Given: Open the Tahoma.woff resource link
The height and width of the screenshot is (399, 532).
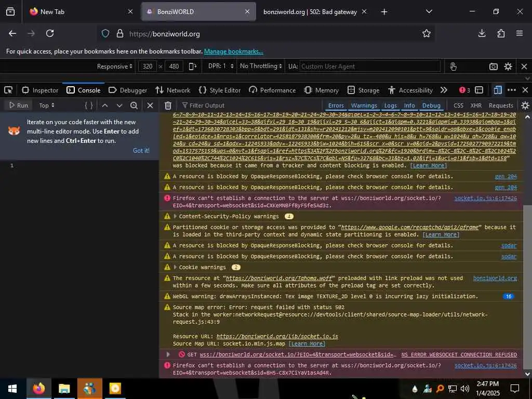Looking at the screenshot, I should click(278, 278).
